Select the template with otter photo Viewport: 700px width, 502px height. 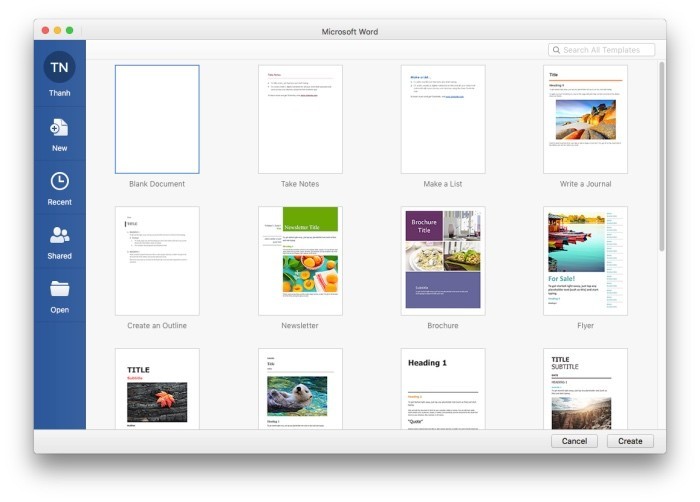300,389
